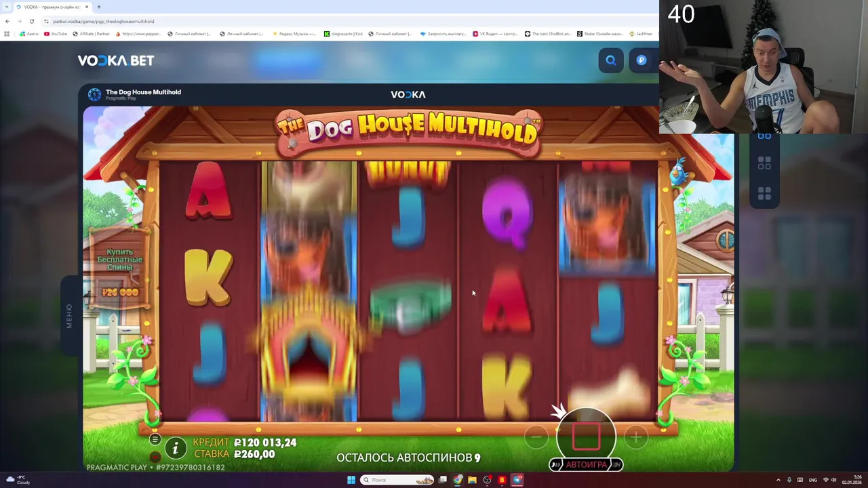Go forward in the browser
This screenshot has width=868, height=488.
19,21
